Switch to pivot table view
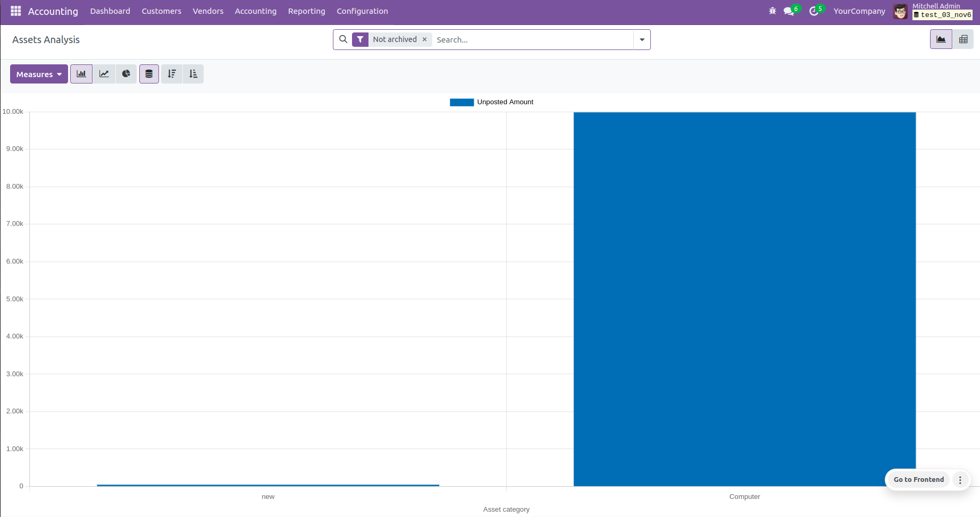The height and width of the screenshot is (517, 980). pyautogui.click(x=963, y=39)
